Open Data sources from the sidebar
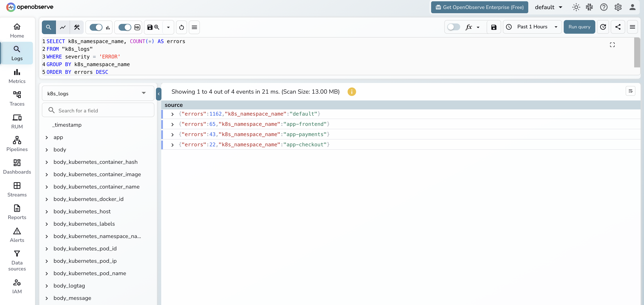 click(17, 261)
